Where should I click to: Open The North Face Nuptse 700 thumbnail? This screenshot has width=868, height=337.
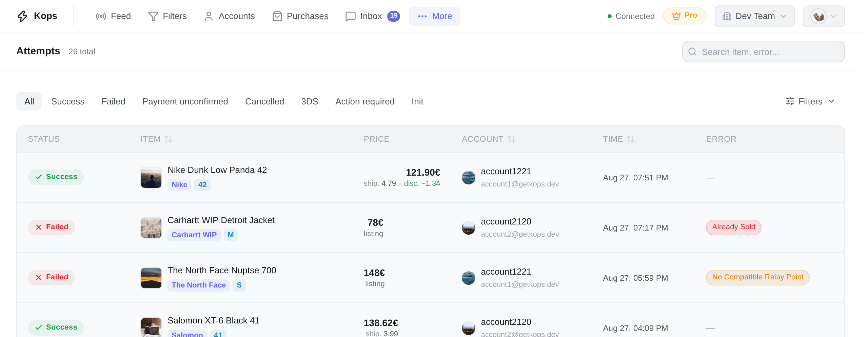click(151, 278)
